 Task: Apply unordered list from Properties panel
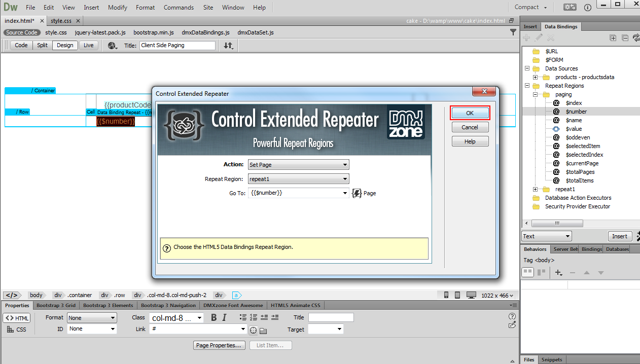point(243,317)
